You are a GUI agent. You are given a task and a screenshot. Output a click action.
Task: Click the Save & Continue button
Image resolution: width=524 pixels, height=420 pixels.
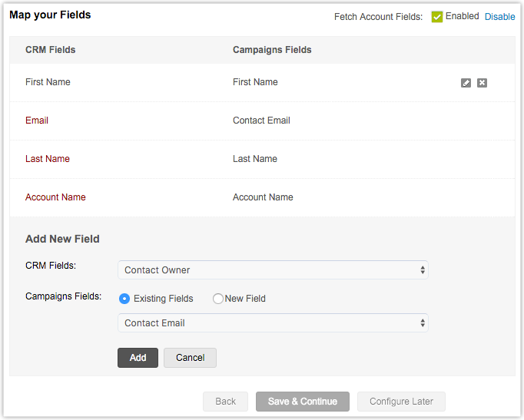(303, 402)
